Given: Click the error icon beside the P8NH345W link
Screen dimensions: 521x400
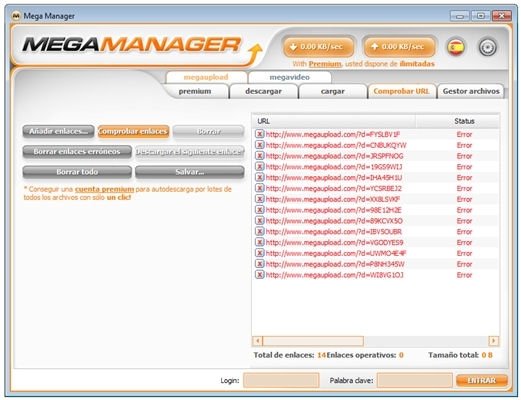Looking at the screenshot, I should (259, 264).
